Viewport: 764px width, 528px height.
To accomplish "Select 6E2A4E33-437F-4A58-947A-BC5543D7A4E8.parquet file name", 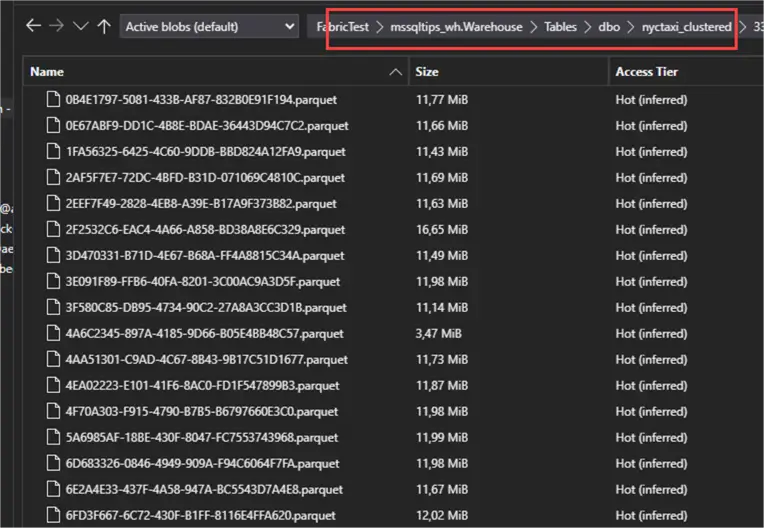I will tap(204, 490).
